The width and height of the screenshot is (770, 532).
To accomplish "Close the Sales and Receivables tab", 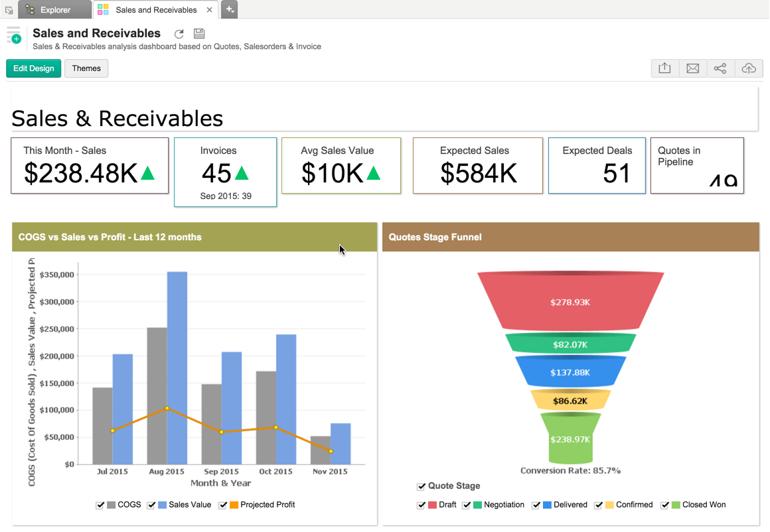I will point(210,10).
